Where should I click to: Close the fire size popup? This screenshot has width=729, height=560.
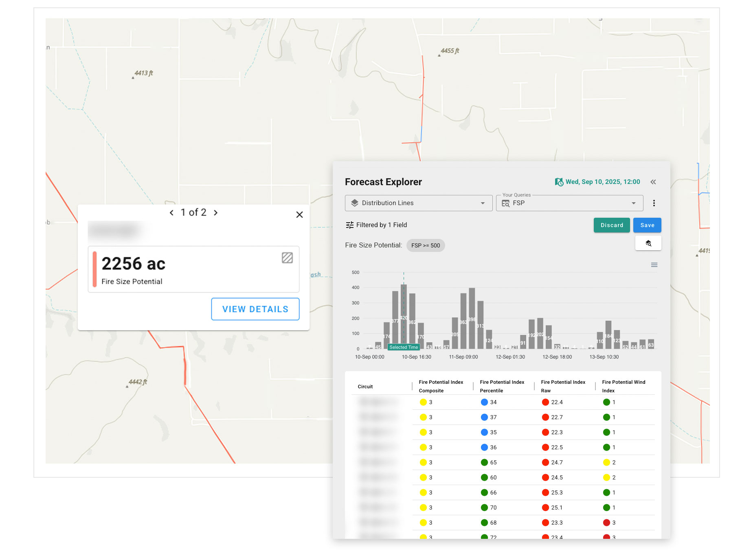[299, 214]
